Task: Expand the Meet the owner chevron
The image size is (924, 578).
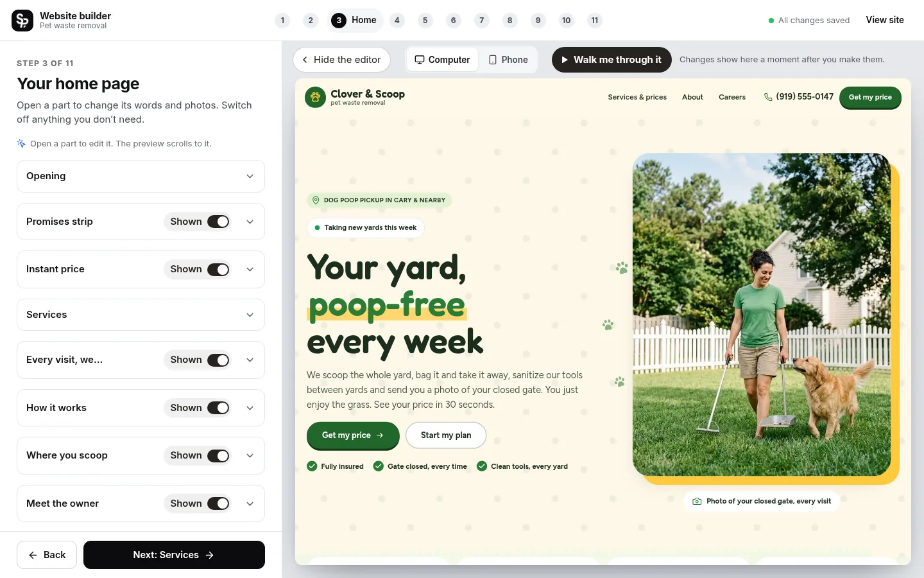Action: pyautogui.click(x=250, y=504)
